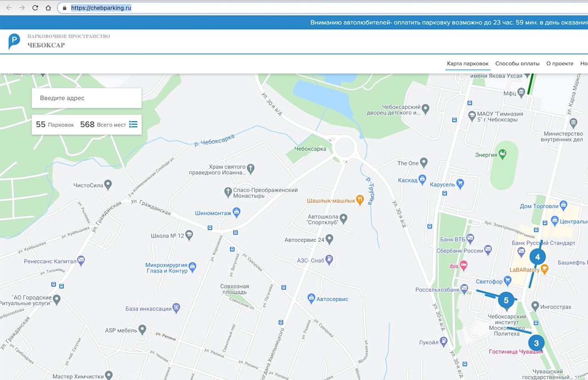The height and width of the screenshot is (380, 588).
Task: Click parking cluster marker number 3
Action: tap(536, 343)
